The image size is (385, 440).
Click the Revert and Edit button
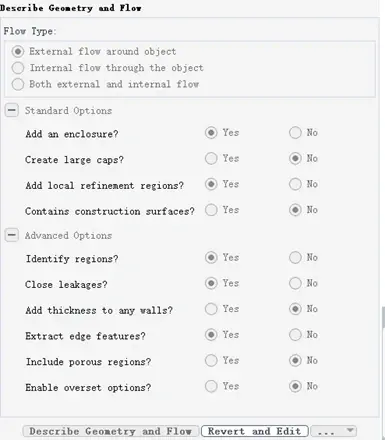point(255,431)
